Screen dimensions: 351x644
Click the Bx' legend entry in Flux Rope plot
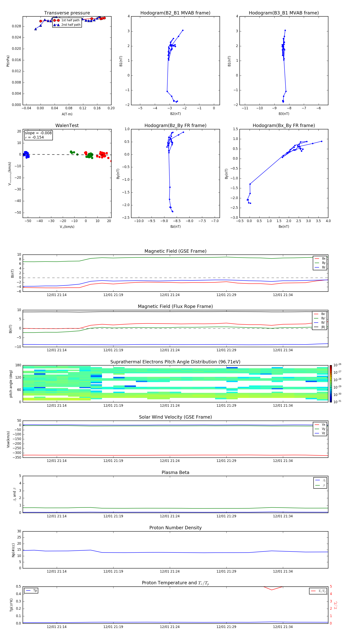tap(320, 314)
